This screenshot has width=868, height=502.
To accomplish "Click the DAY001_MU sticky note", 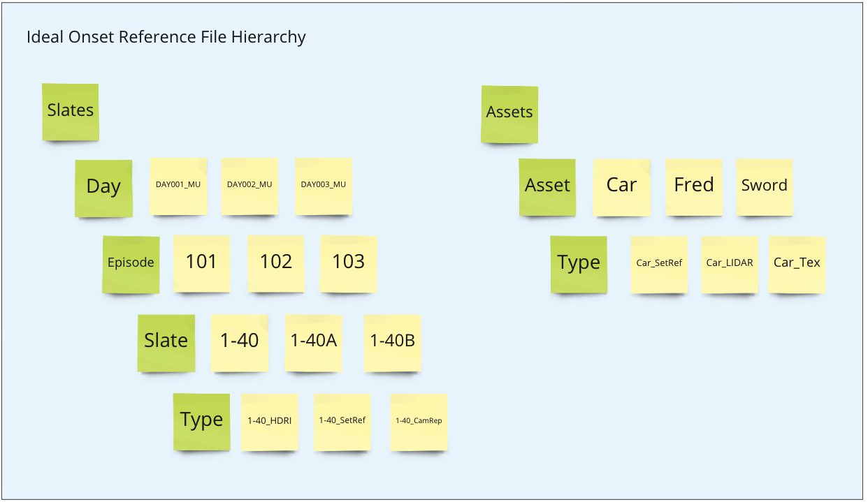I will click(178, 186).
